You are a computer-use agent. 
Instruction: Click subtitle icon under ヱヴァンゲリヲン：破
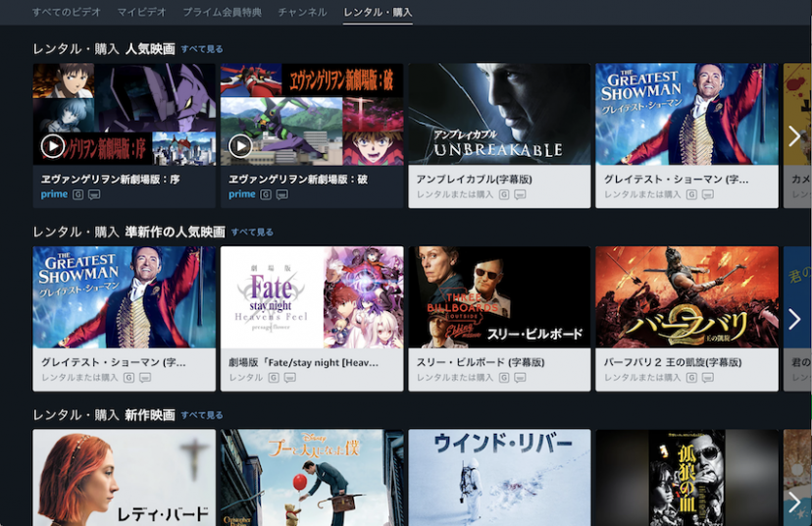tap(282, 195)
